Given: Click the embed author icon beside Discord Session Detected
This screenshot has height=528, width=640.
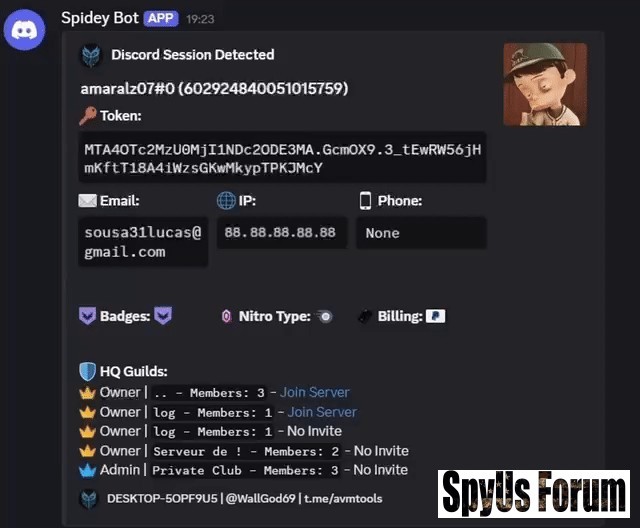Looking at the screenshot, I should click(91, 55).
